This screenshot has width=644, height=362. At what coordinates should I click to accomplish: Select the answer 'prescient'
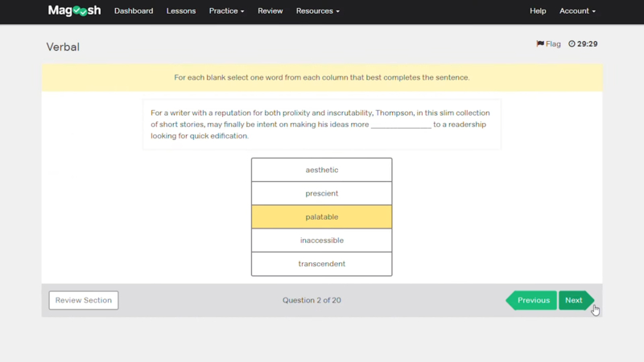(321, 193)
